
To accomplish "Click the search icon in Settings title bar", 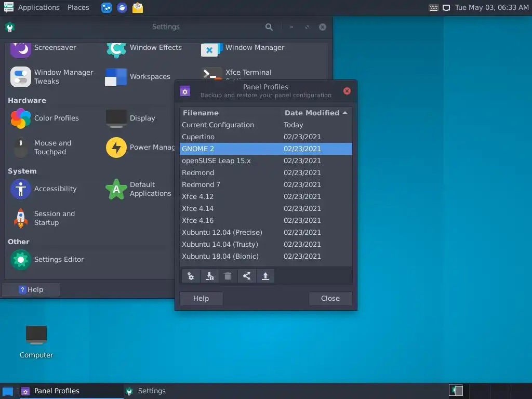I will point(269,27).
